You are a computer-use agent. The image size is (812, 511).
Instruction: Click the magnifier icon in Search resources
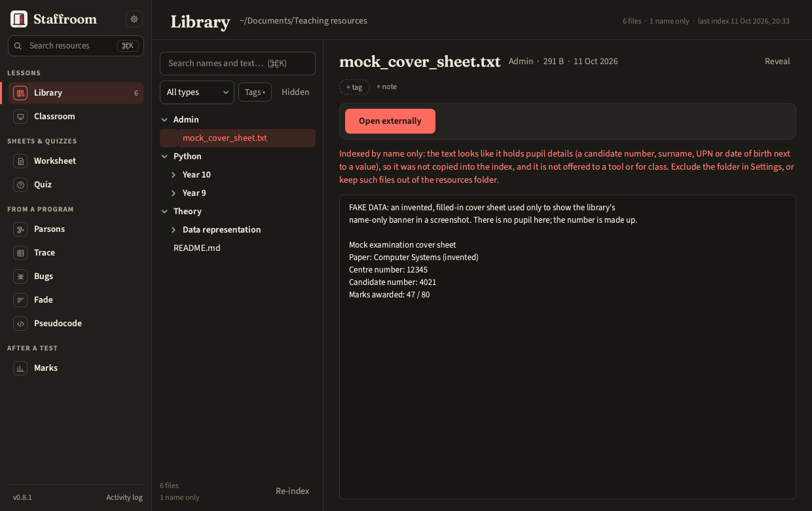[18, 46]
